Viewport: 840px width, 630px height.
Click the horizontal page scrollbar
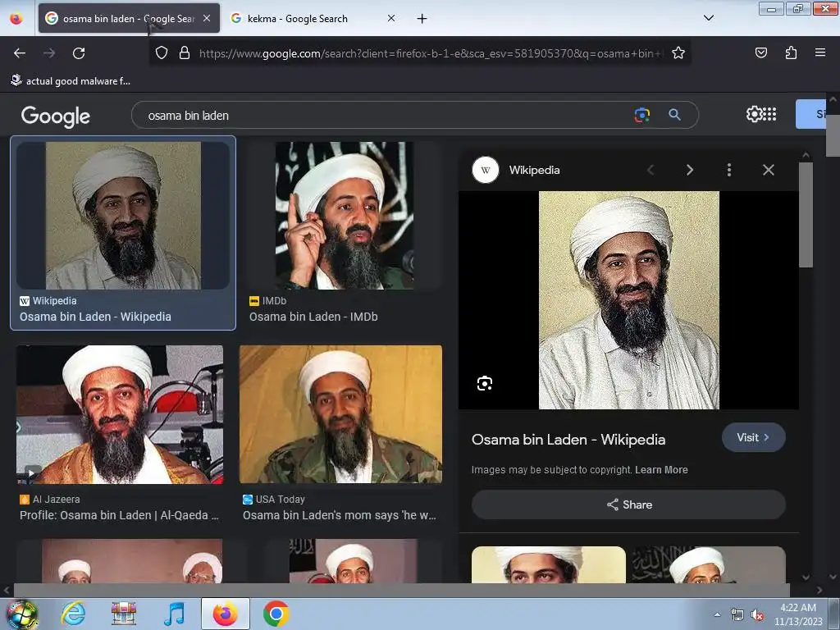(402, 590)
